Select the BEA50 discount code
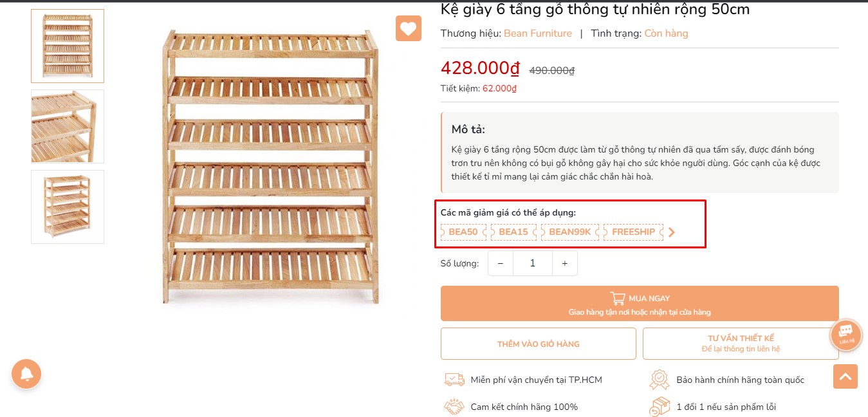This screenshot has width=868, height=417. 463,232
